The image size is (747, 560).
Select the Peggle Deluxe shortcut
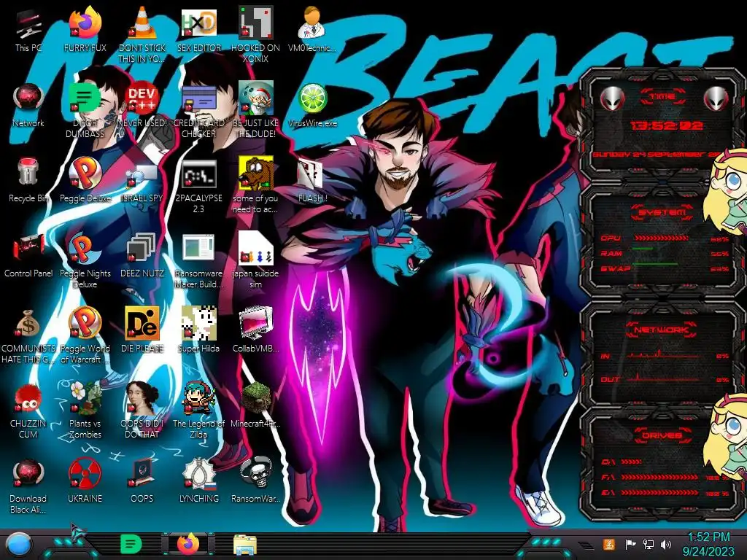(85, 172)
